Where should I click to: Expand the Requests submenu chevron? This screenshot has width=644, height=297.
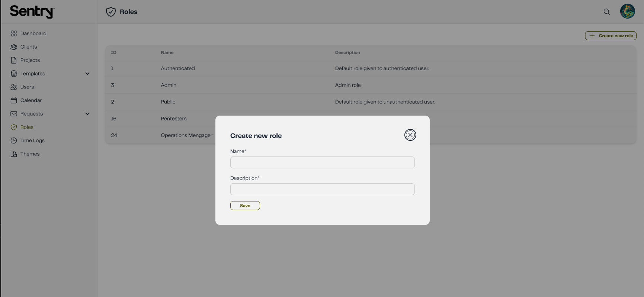[x=87, y=114]
